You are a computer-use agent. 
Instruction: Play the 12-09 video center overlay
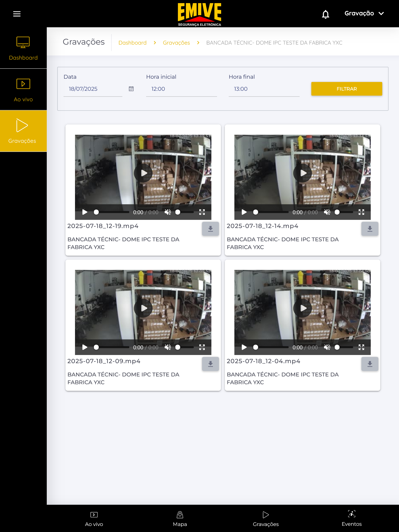click(x=143, y=308)
